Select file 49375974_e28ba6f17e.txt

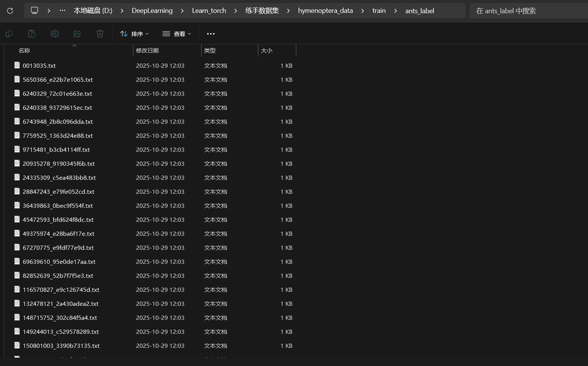[58, 234]
